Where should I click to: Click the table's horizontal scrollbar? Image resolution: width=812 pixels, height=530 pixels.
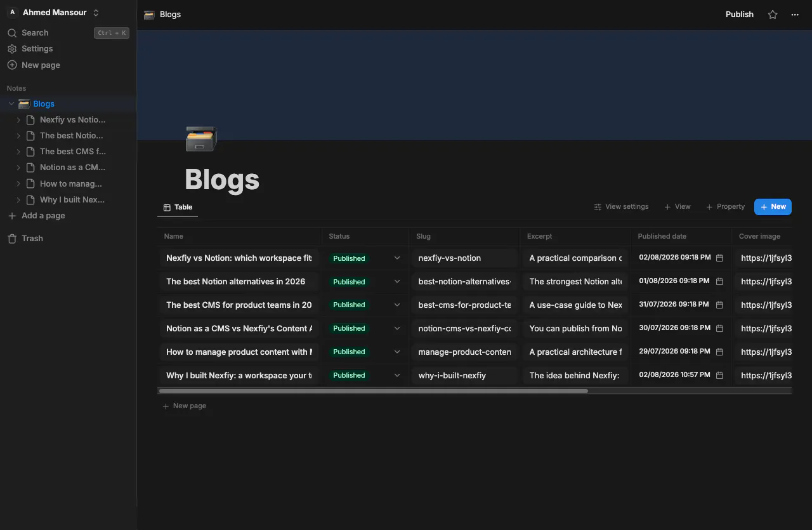(x=373, y=391)
